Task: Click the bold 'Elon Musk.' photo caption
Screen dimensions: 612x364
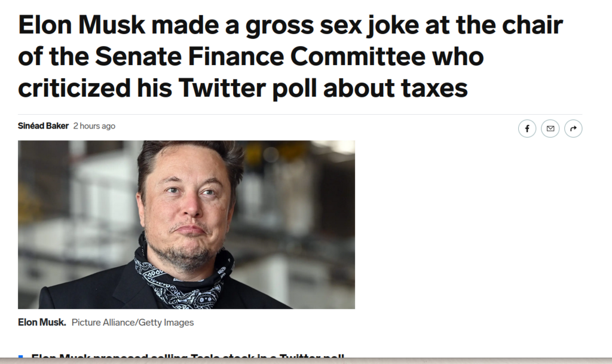Action: click(x=42, y=322)
